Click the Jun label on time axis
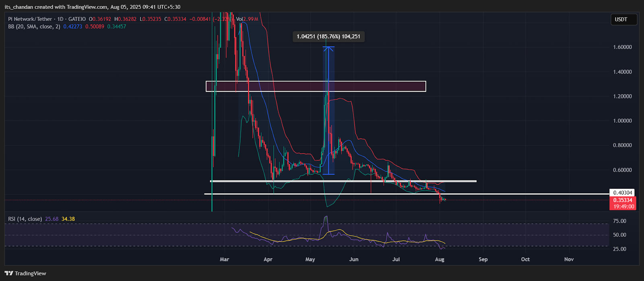 354,259
